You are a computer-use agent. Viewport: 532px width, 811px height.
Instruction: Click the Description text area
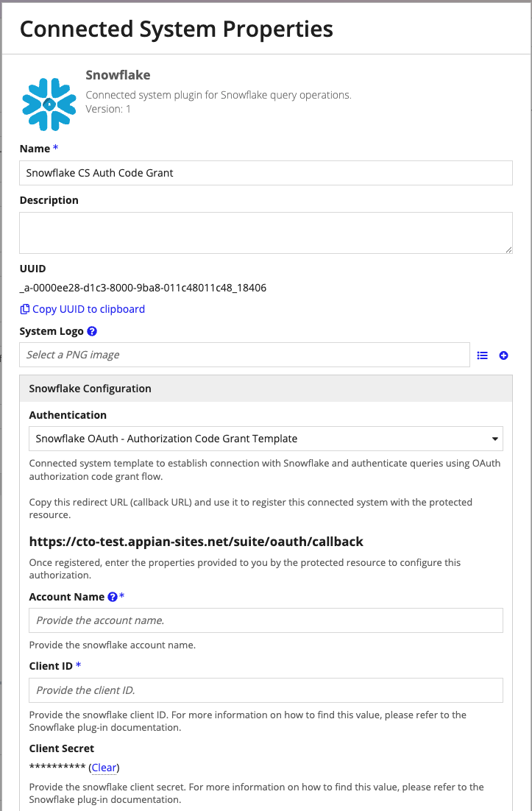(266, 233)
